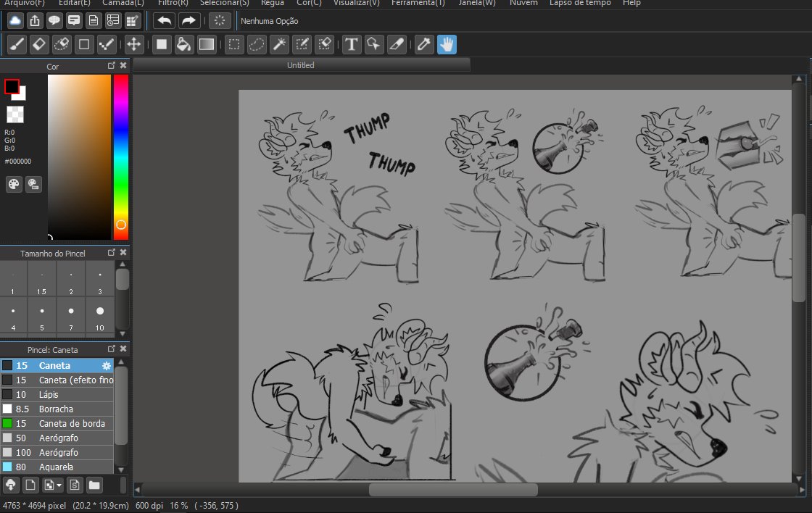Select the Aerógrafo 100 brush
The height and width of the screenshot is (513, 812).
(x=57, y=452)
